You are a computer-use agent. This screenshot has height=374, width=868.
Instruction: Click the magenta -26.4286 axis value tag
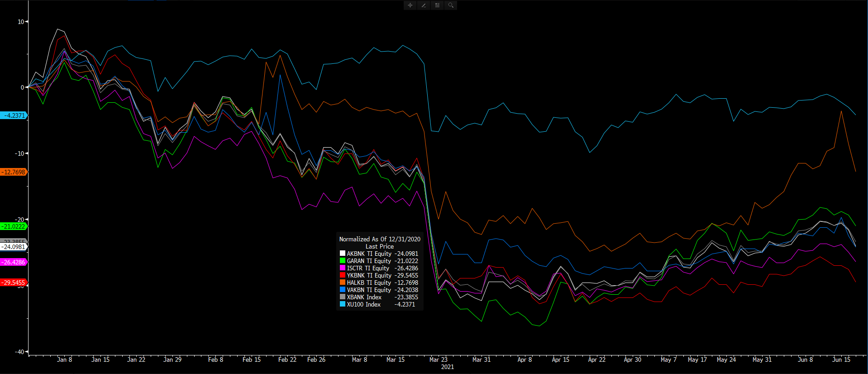[14, 262]
